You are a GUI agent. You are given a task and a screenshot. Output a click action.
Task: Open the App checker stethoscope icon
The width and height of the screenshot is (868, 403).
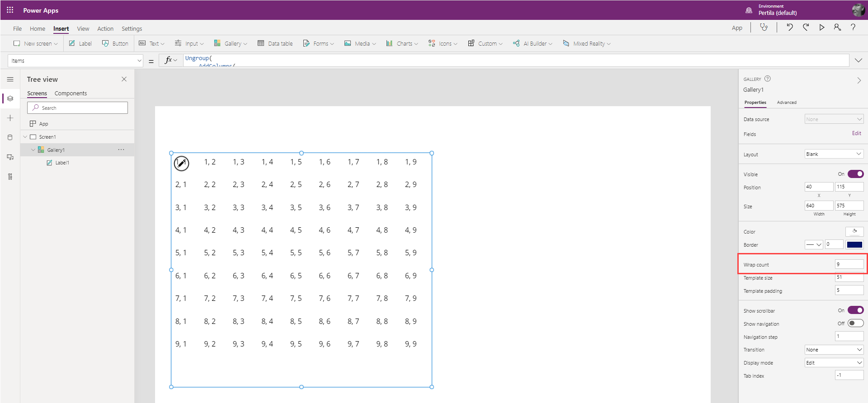[x=764, y=28]
